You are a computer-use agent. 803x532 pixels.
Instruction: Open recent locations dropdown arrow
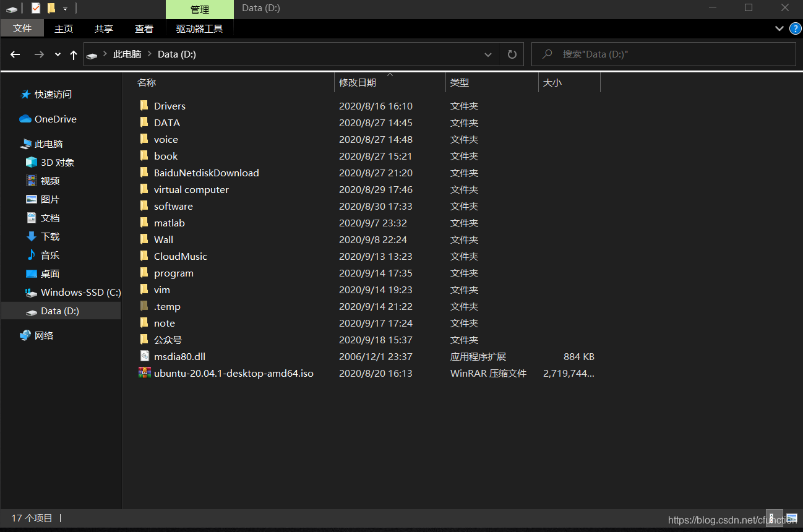[58, 54]
